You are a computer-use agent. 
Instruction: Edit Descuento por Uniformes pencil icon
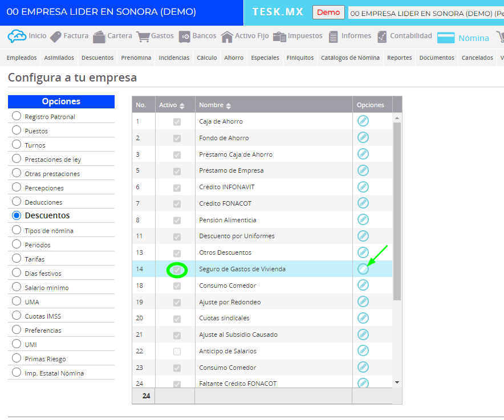point(363,236)
